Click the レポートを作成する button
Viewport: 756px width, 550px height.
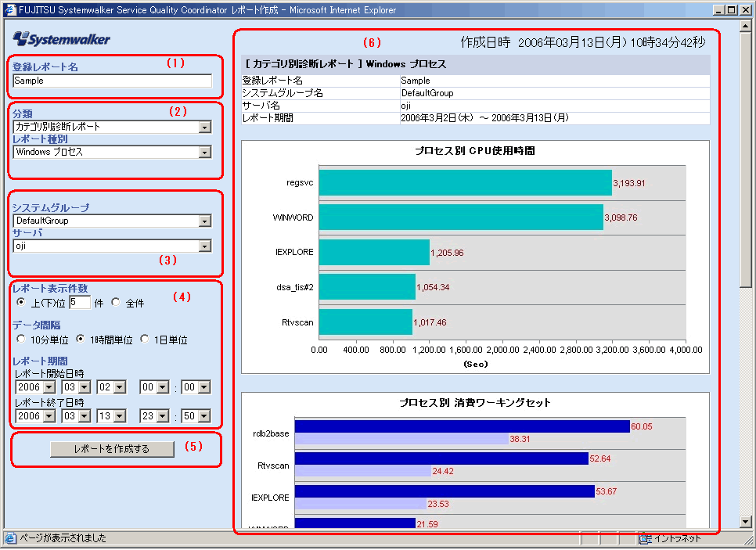click(112, 449)
